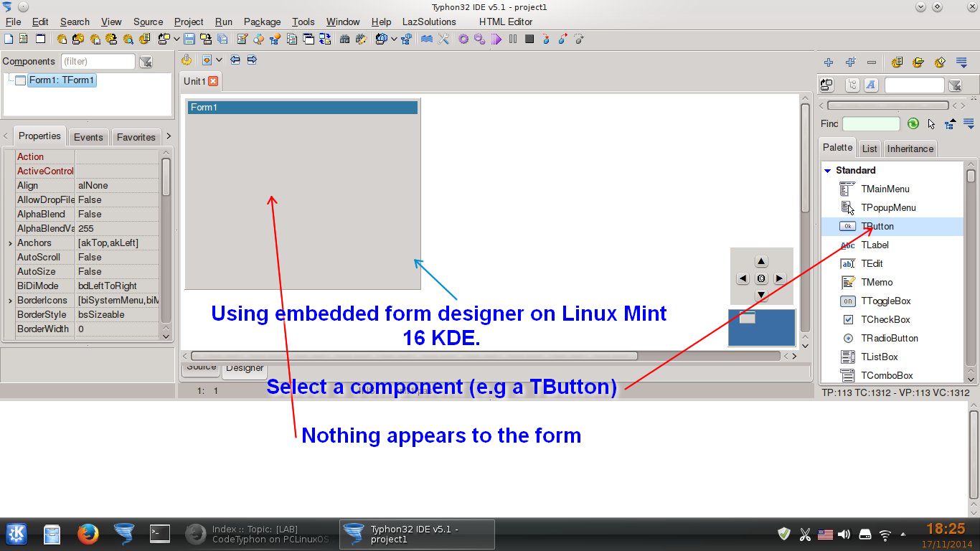980x551 pixels.
Task: Click the designer pan up arrow
Action: [x=762, y=262]
